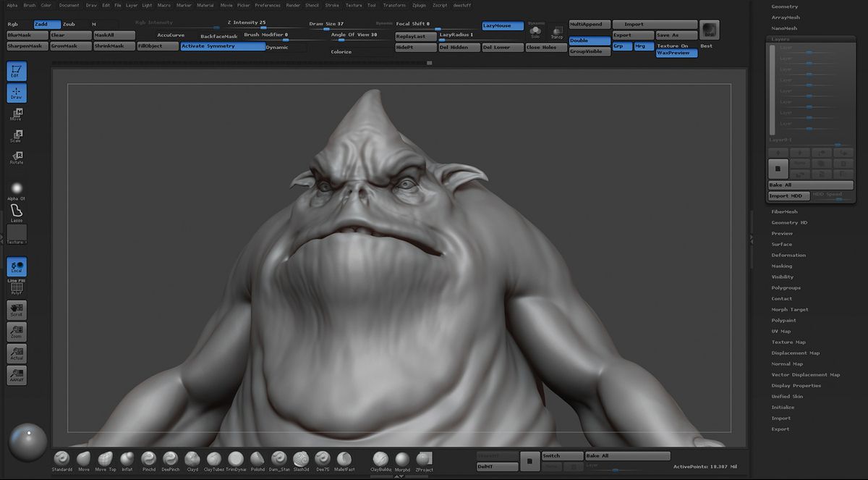Select the Dam_Stan brush

click(x=278, y=459)
